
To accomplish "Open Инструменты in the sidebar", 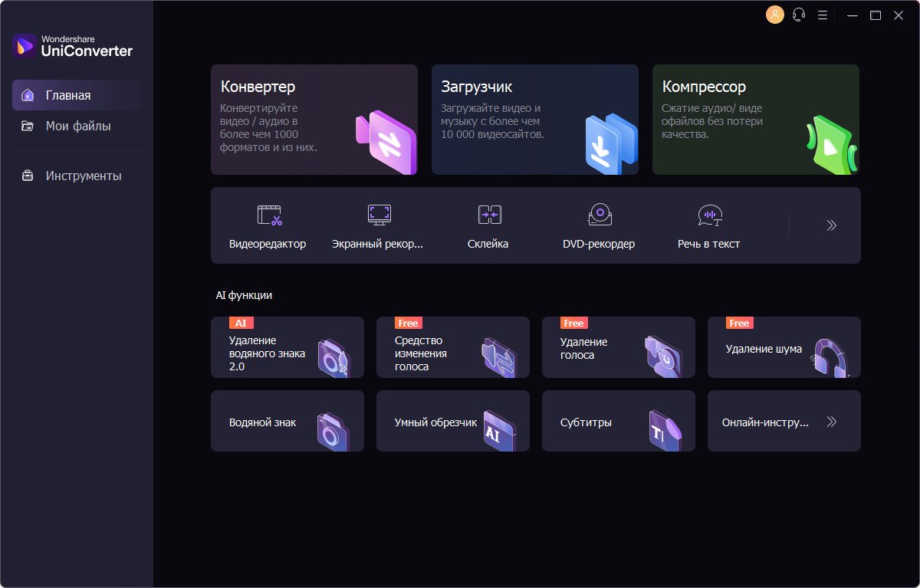I will click(76, 176).
